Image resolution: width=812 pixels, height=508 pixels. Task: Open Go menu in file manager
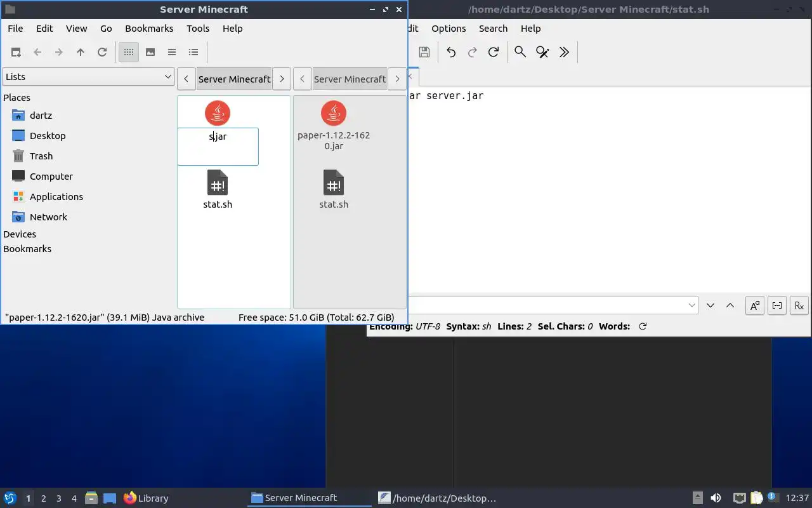tap(106, 29)
